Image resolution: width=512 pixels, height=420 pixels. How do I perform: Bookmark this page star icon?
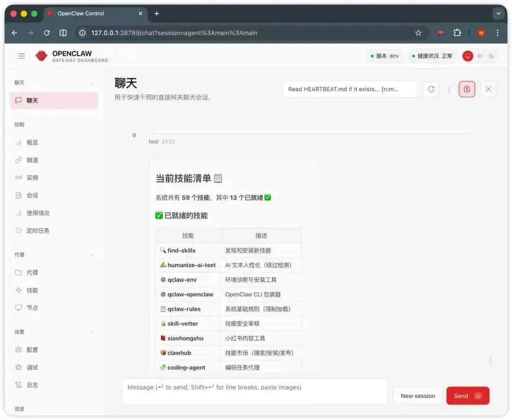[x=418, y=33]
